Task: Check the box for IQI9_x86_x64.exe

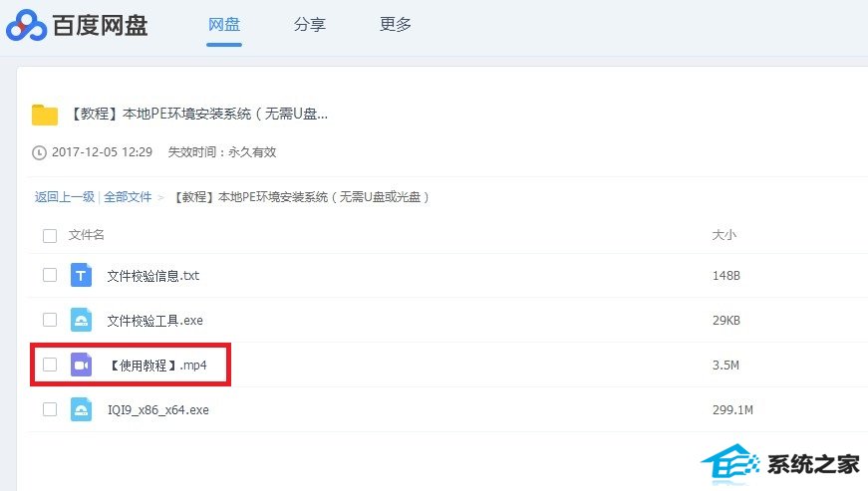Action: coord(50,409)
